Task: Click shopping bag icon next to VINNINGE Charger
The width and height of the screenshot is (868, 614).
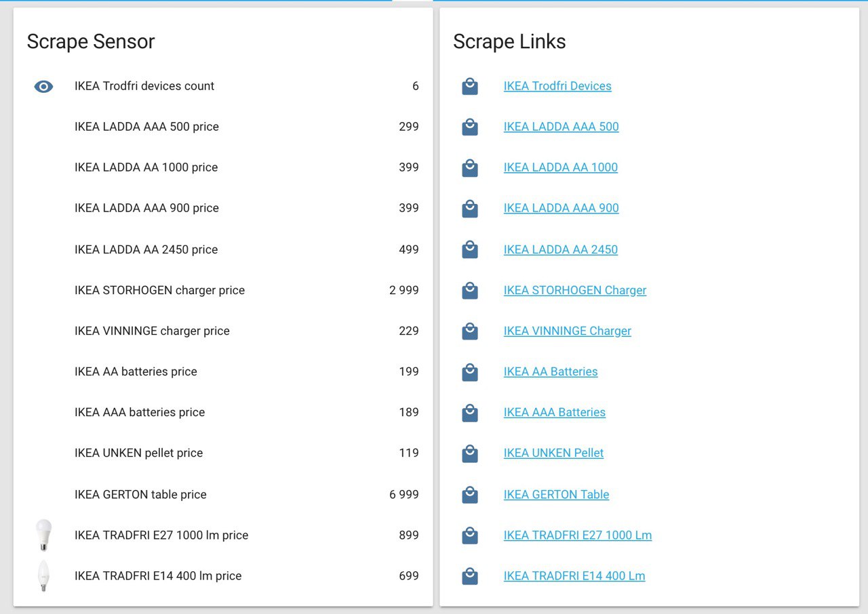Action: pos(470,331)
